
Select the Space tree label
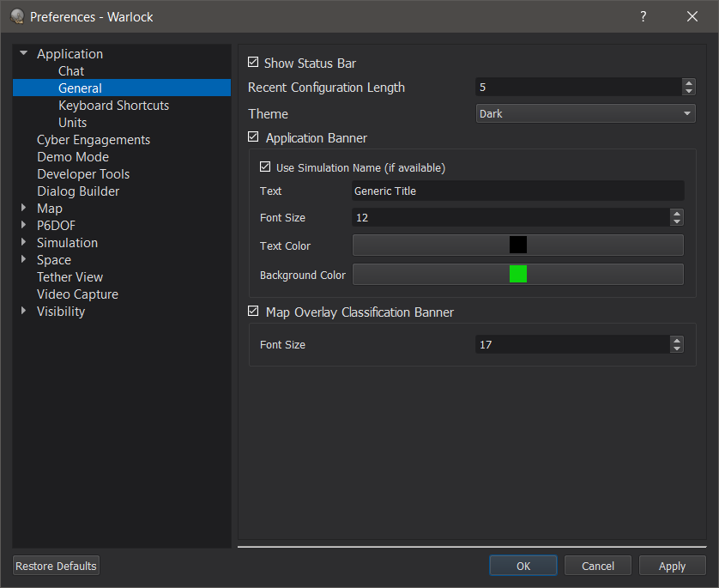coord(54,260)
